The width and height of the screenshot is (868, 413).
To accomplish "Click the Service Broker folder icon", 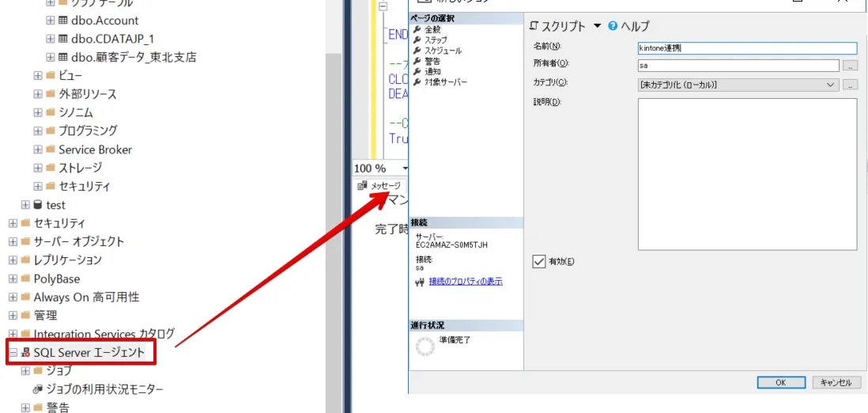I will pos(51,150).
